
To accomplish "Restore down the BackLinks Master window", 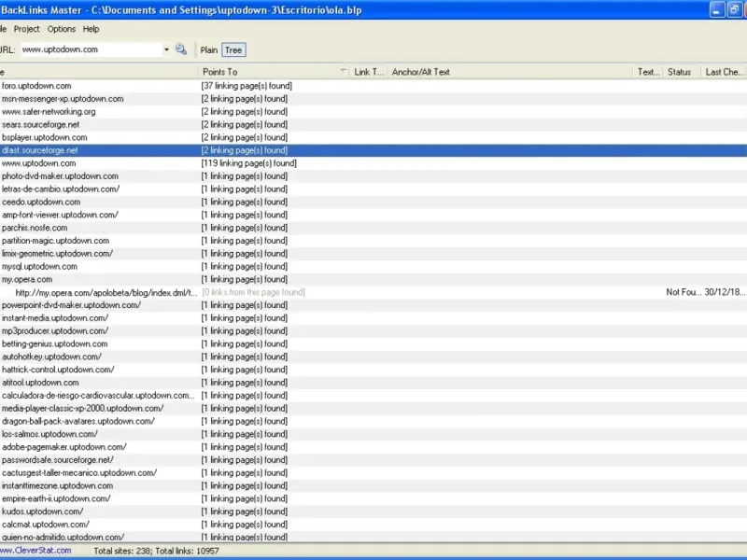I will coord(734,9).
